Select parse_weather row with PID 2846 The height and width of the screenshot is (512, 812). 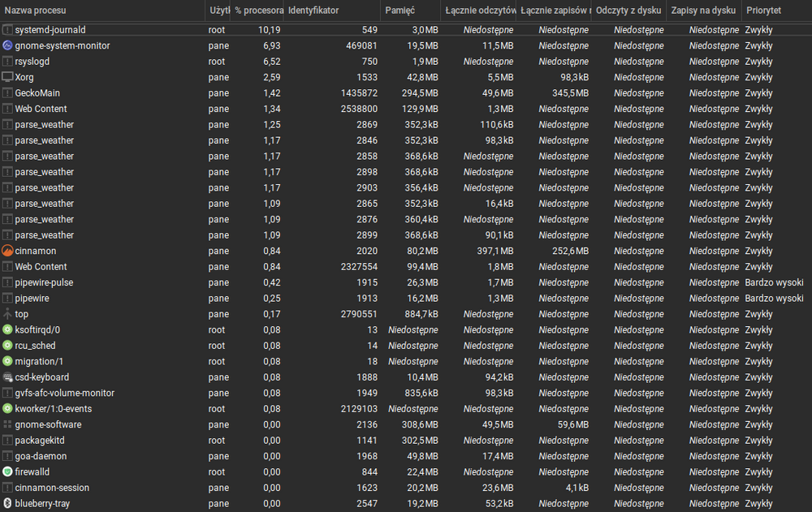coord(406,140)
